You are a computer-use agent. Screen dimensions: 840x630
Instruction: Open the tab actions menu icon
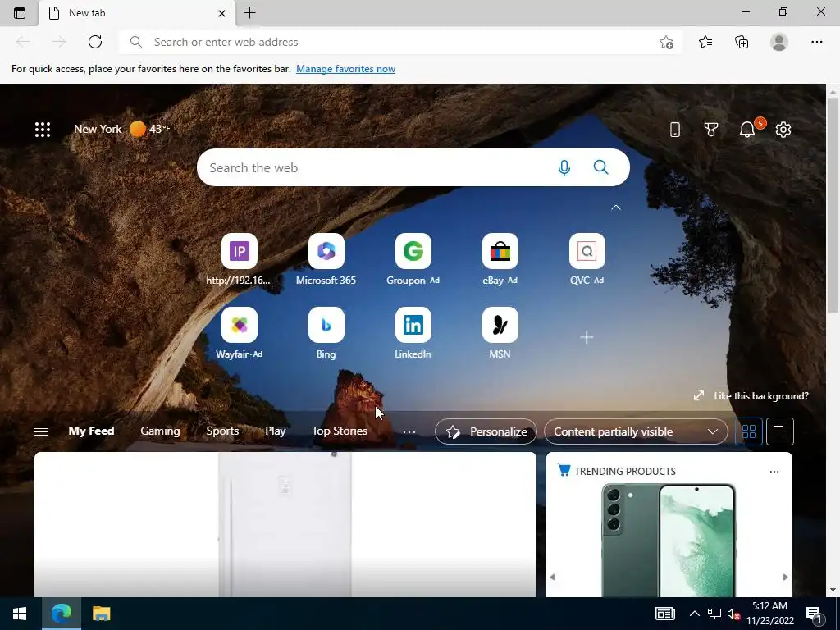tap(20, 13)
